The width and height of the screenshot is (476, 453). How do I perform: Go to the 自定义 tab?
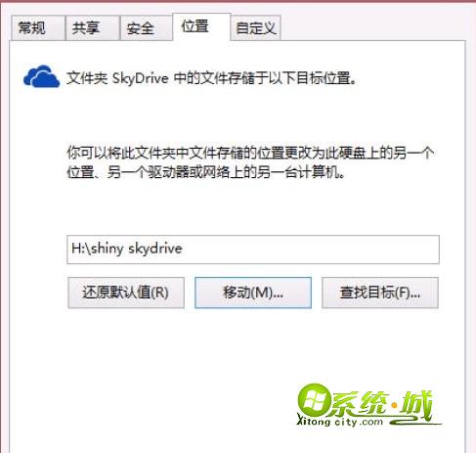(x=255, y=28)
